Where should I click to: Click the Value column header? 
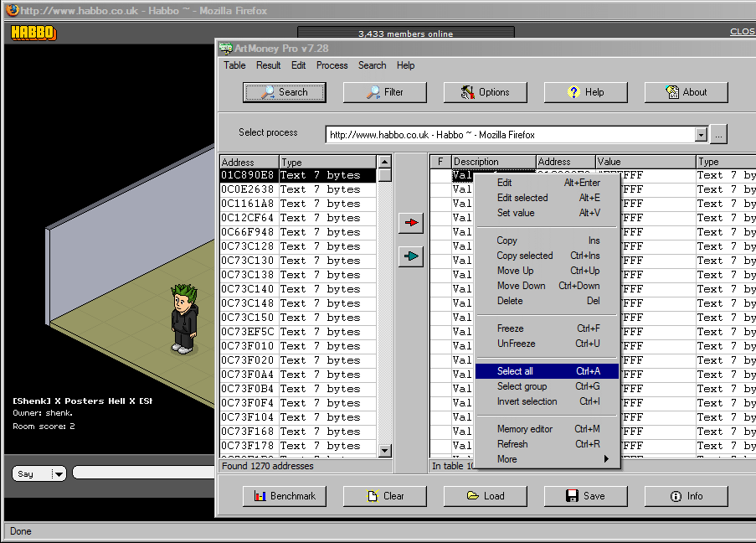(645, 162)
